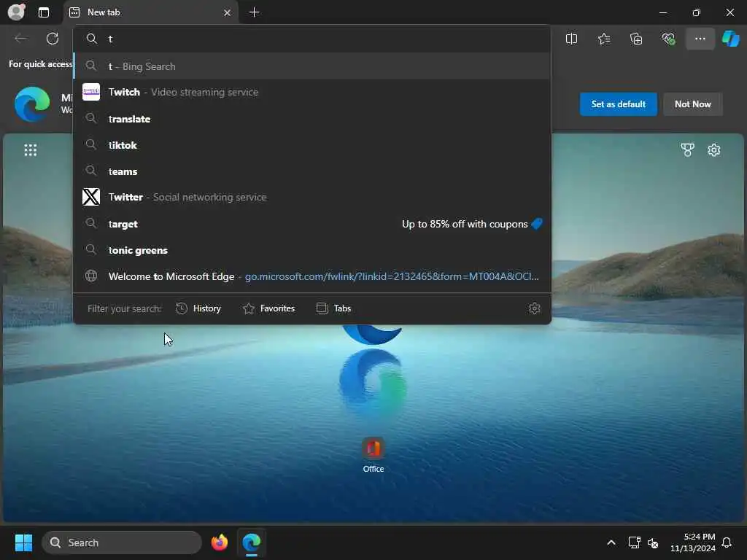
Task: Open the Favorites star toolbar icon
Action: click(603, 39)
